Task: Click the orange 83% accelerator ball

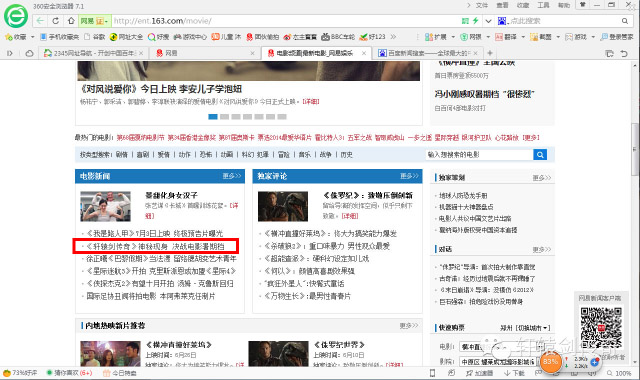Action: pyautogui.click(x=550, y=362)
